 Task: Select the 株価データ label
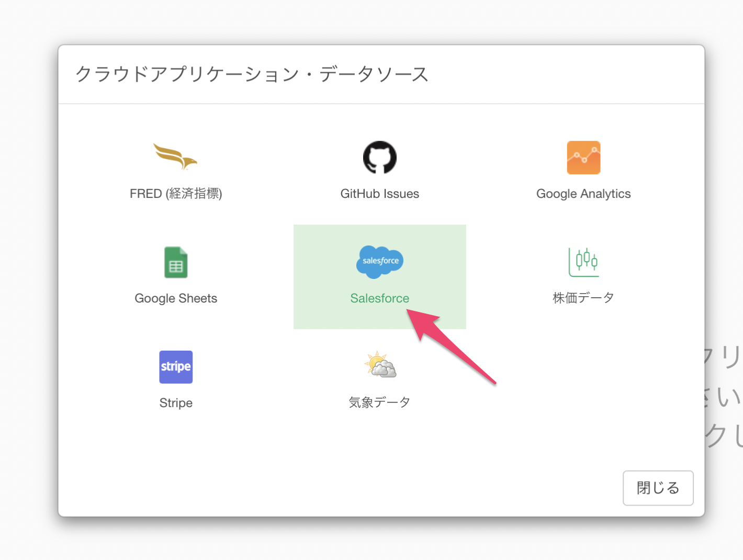(x=583, y=298)
